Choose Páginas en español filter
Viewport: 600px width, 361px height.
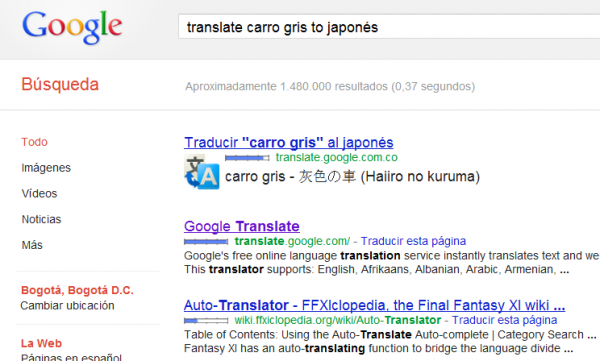[x=71, y=357]
